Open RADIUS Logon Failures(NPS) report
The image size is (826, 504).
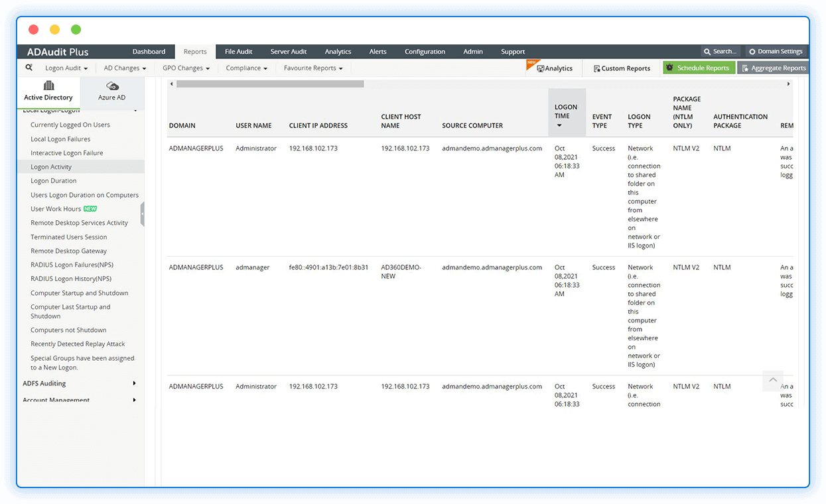click(x=71, y=265)
